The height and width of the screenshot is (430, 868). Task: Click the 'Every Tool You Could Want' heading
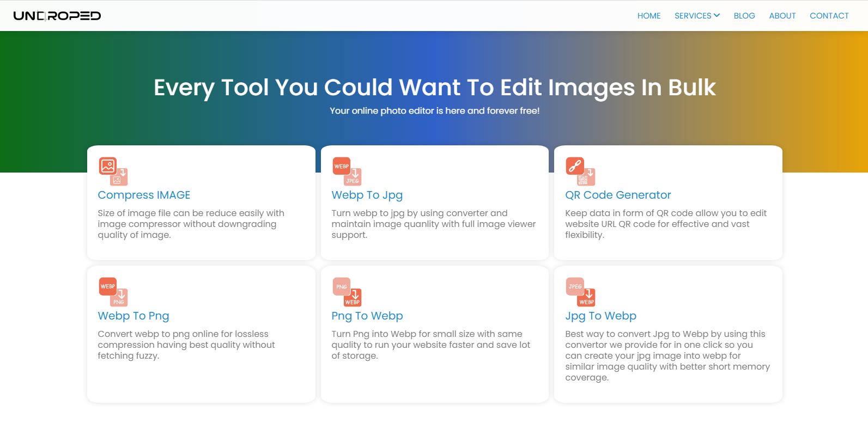coord(434,88)
